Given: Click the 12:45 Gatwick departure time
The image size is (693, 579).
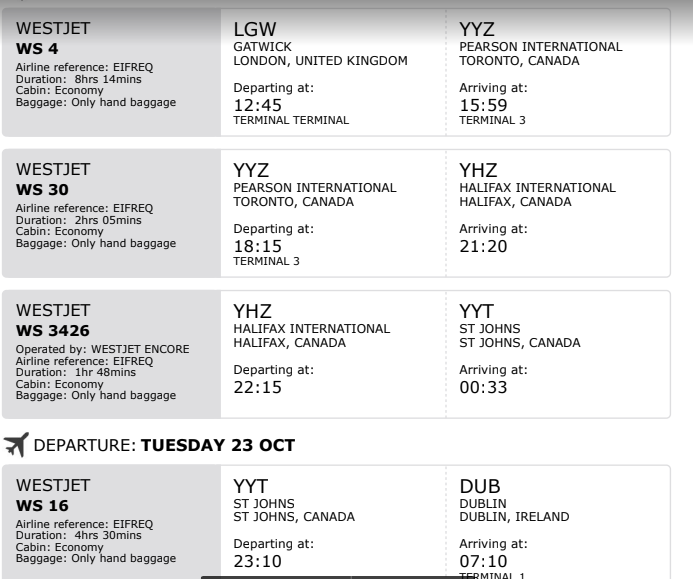Looking at the screenshot, I should [257, 105].
